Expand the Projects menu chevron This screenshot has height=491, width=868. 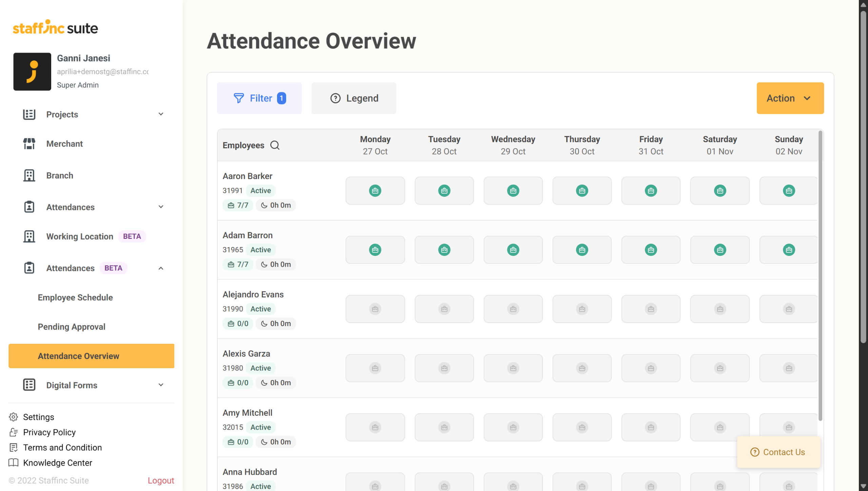161,114
